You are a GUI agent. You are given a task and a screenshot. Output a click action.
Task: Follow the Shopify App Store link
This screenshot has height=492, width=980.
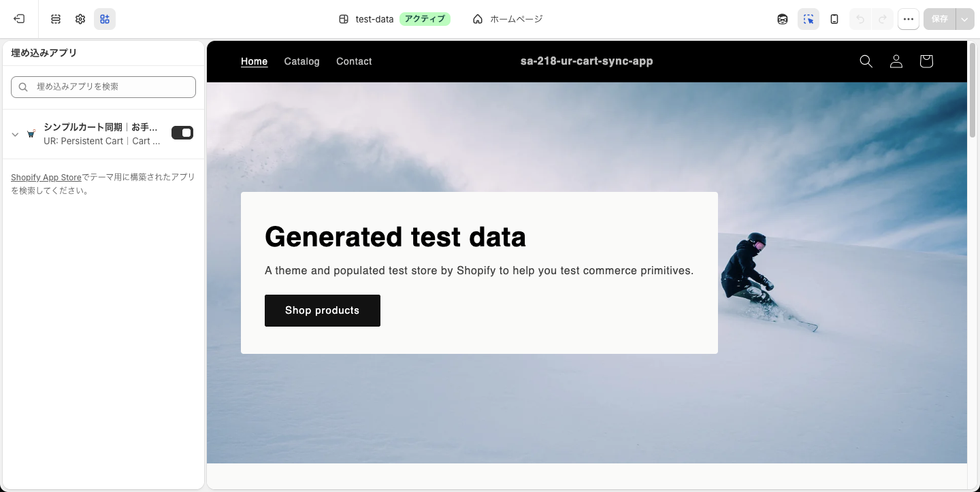point(46,178)
